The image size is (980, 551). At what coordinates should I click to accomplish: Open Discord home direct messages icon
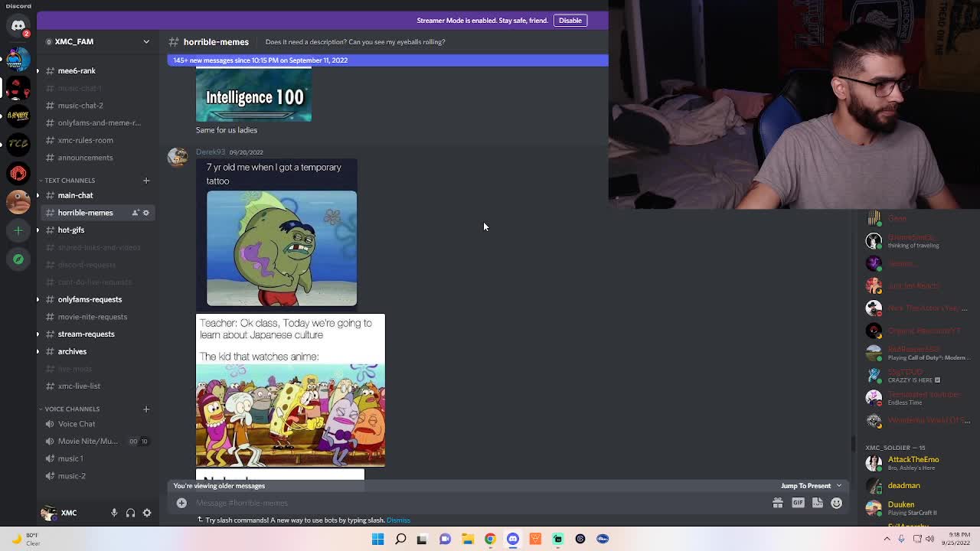[18, 26]
